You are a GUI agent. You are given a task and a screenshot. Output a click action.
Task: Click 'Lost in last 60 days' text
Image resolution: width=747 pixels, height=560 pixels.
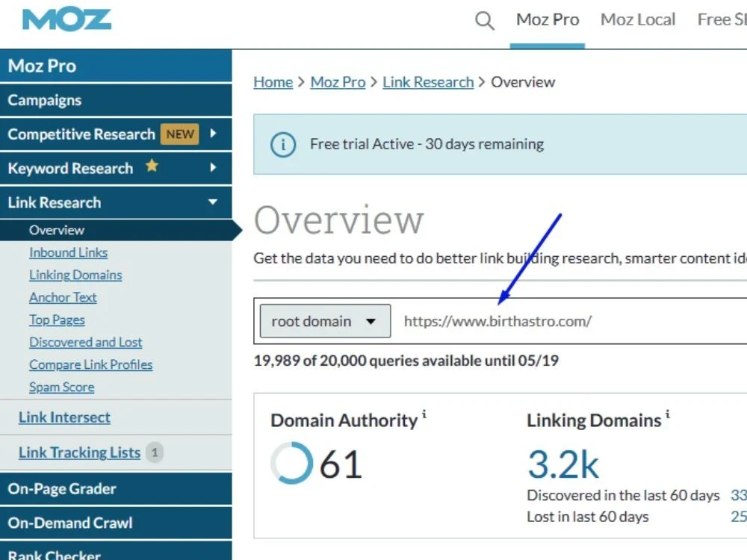(x=588, y=517)
